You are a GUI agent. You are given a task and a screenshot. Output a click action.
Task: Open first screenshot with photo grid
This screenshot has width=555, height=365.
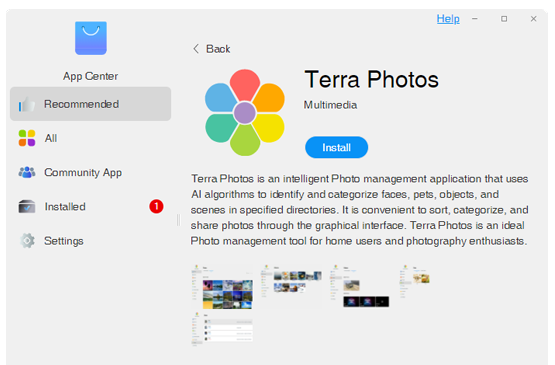222,287
